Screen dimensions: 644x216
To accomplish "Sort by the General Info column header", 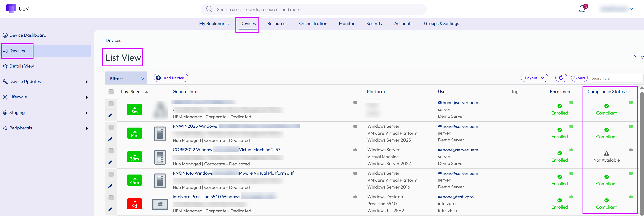I will (x=185, y=92).
